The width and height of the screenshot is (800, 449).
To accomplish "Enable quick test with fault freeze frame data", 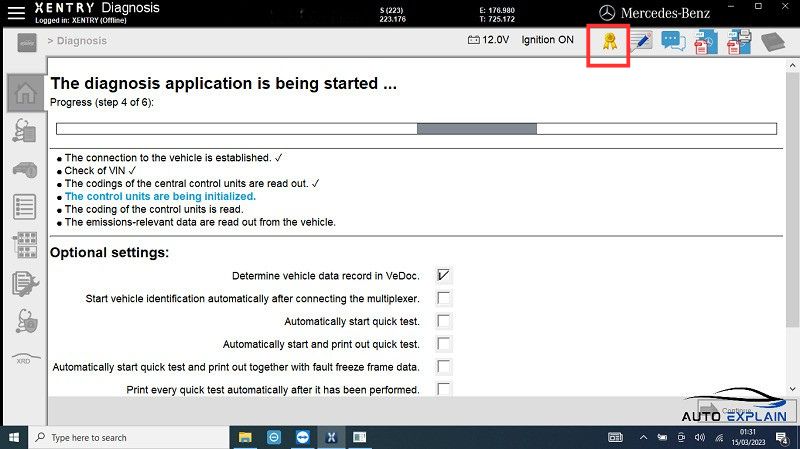I will click(443, 367).
